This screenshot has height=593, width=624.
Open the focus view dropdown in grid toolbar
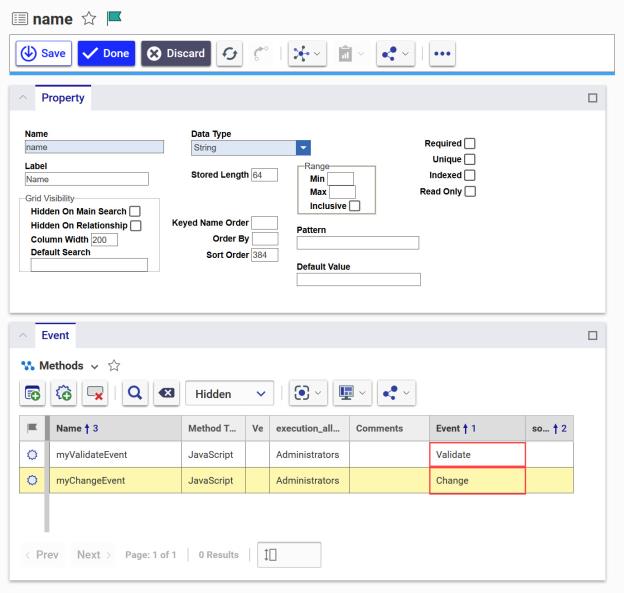(308, 393)
